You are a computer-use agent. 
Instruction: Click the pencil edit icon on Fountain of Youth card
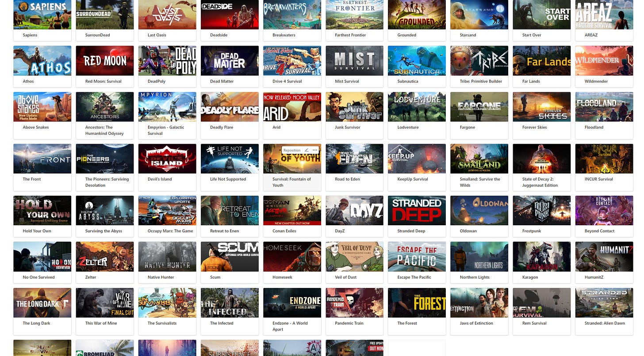307,150
